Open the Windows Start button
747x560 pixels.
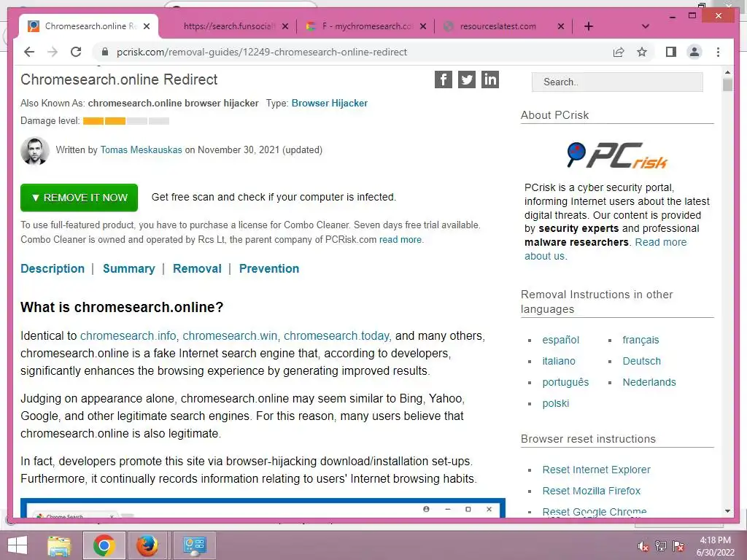pyautogui.click(x=18, y=545)
